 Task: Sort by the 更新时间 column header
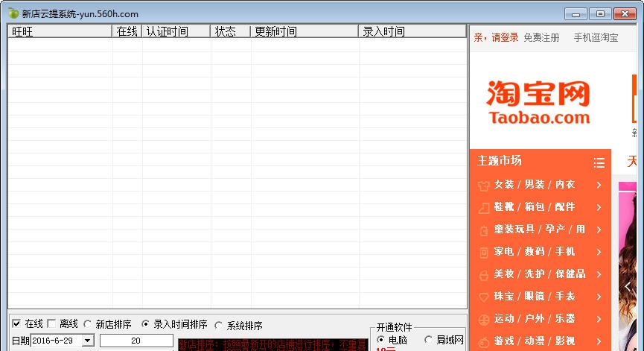point(305,31)
